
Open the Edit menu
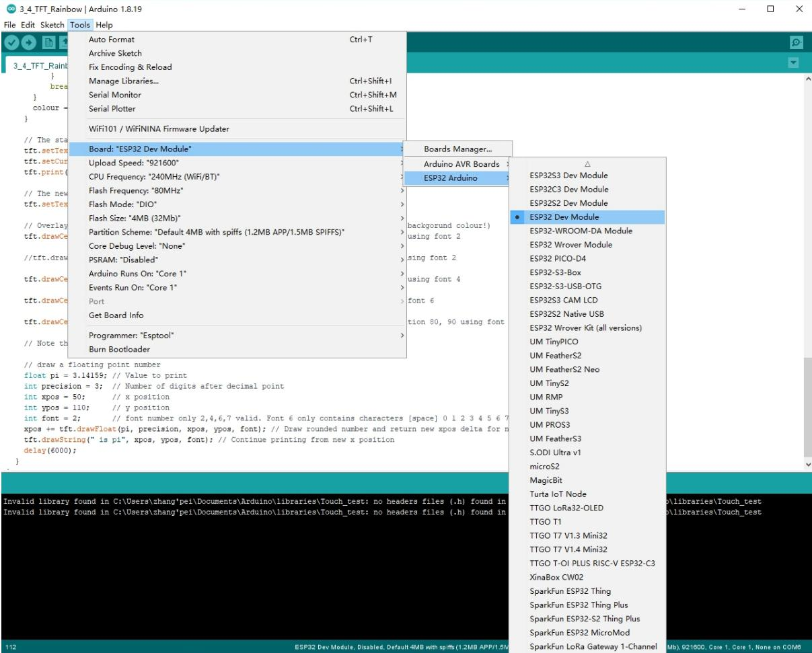[28, 25]
